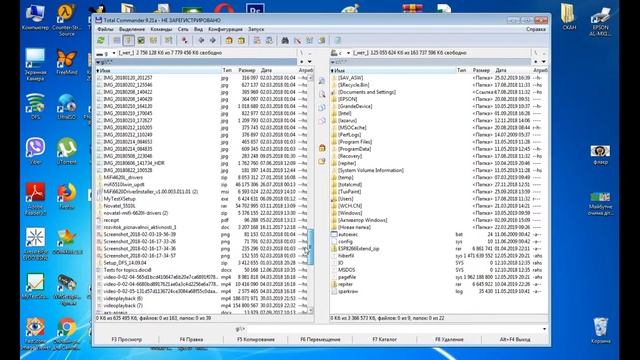Open FTP connect toolbar icon
Image resolution: width=640 pixels, height=360 pixels.
(257, 40)
